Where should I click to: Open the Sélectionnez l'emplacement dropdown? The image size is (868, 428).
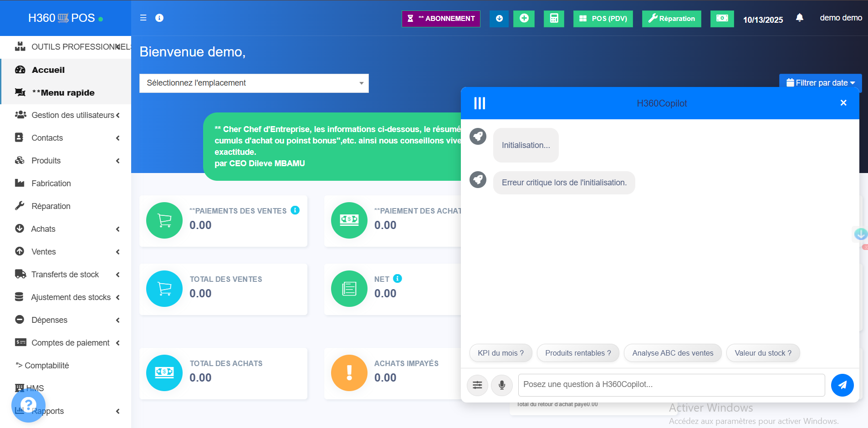[x=254, y=83]
